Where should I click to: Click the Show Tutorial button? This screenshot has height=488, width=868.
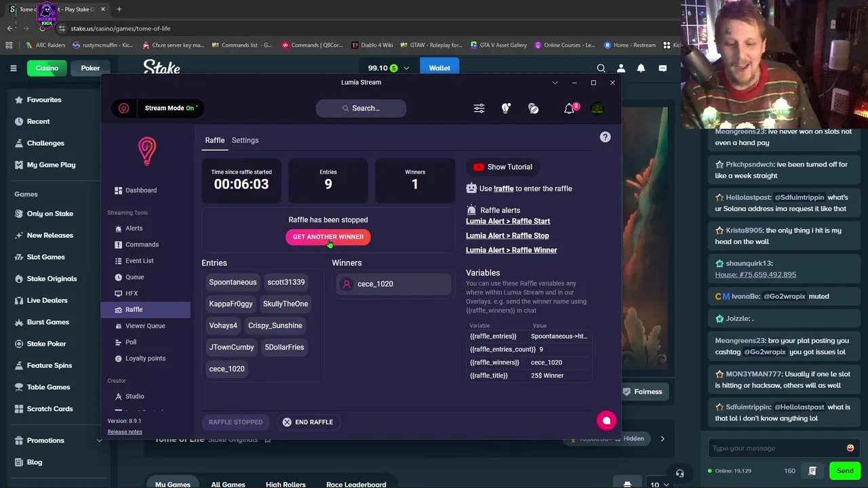click(502, 167)
